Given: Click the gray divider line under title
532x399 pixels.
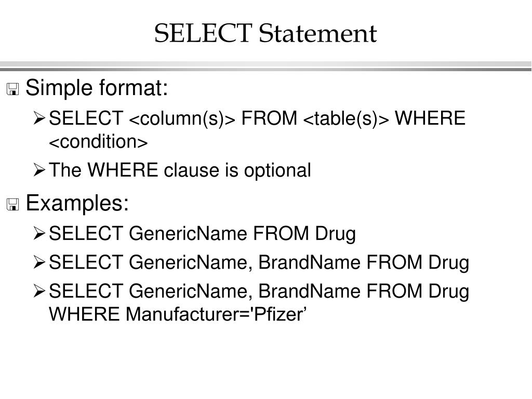Looking at the screenshot, I should 265,66.
